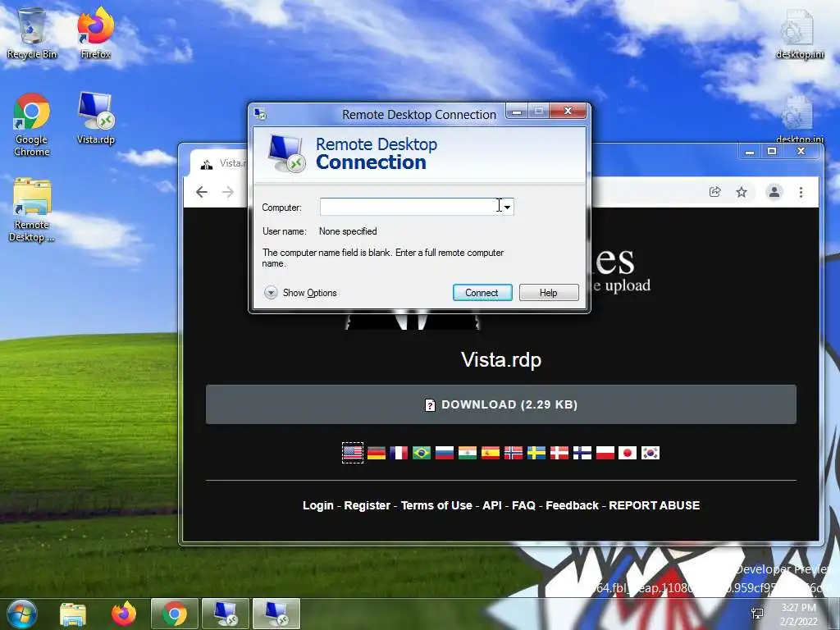Click the taskbar clock showing 3:27 PM

click(x=799, y=614)
